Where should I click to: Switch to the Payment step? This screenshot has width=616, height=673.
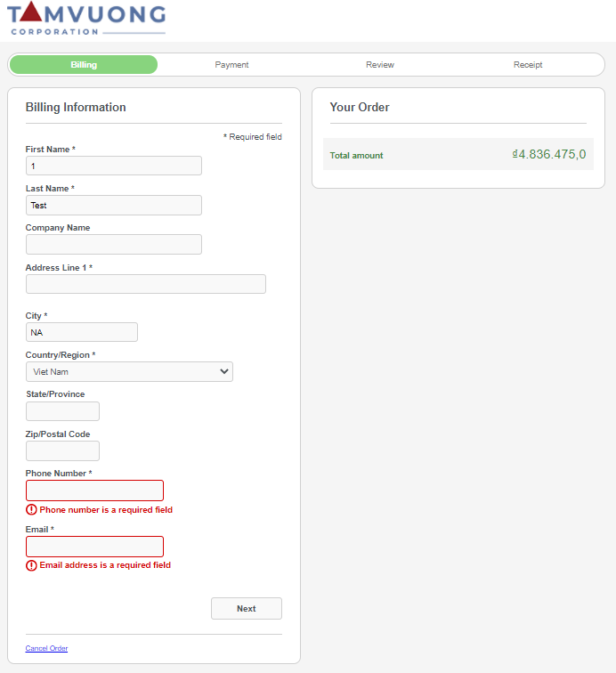pyautogui.click(x=231, y=65)
